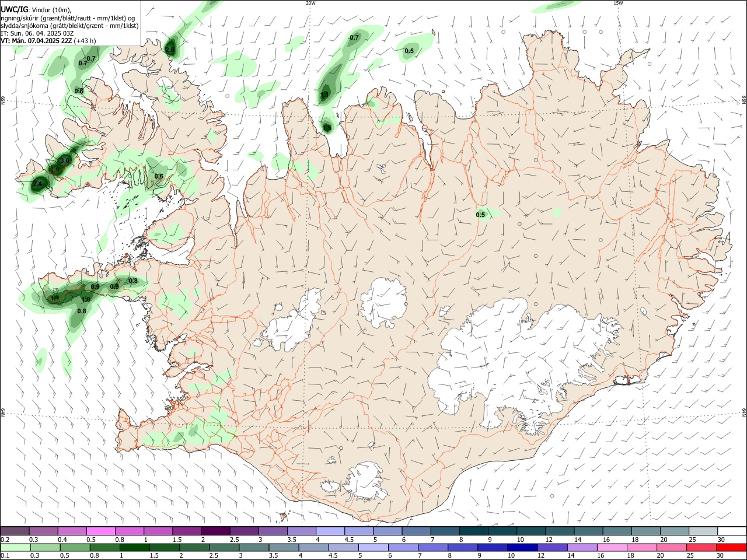Click the '0.2' label in the snow legend
747x560 pixels.
coord(5,540)
